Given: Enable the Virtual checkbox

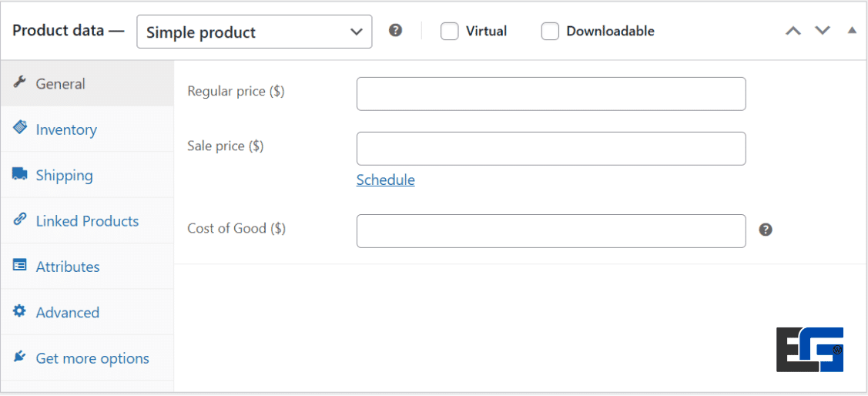Looking at the screenshot, I should pos(450,32).
